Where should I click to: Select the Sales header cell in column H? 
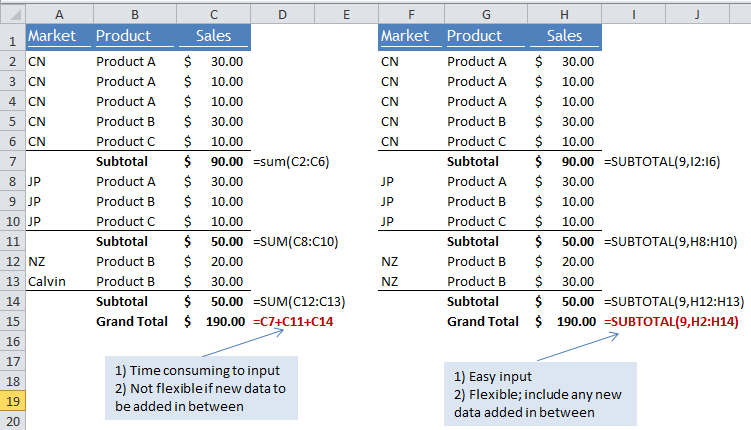(567, 36)
